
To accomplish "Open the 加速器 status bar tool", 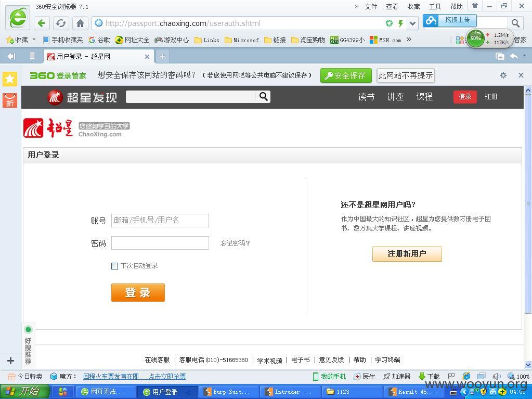I will pyautogui.click(x=397, y=376).
